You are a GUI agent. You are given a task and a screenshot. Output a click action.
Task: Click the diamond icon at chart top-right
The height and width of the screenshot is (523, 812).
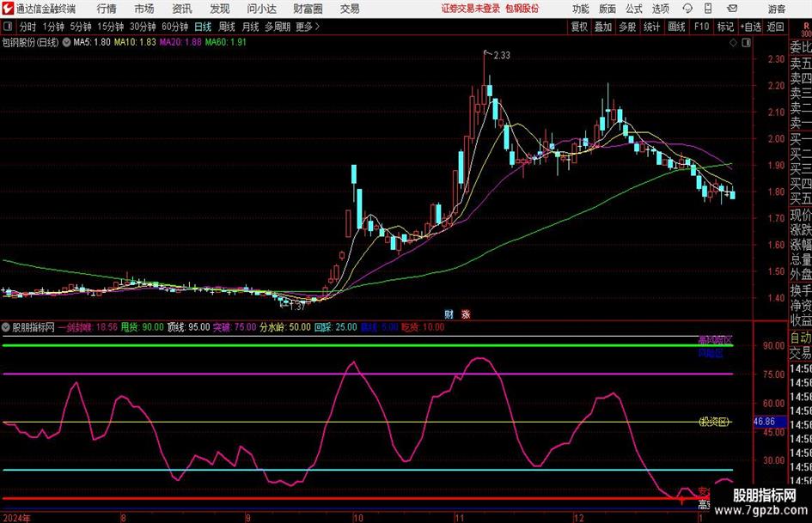click(x=733, y=43)
